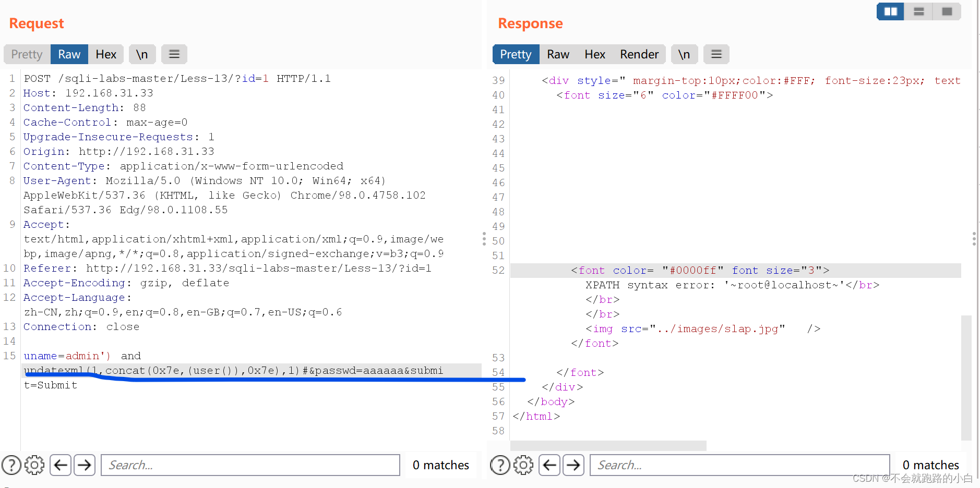This screenshot has height=488, width=980.
Task: Choose combined single-pane layout icon
Action: click(947, 11)
